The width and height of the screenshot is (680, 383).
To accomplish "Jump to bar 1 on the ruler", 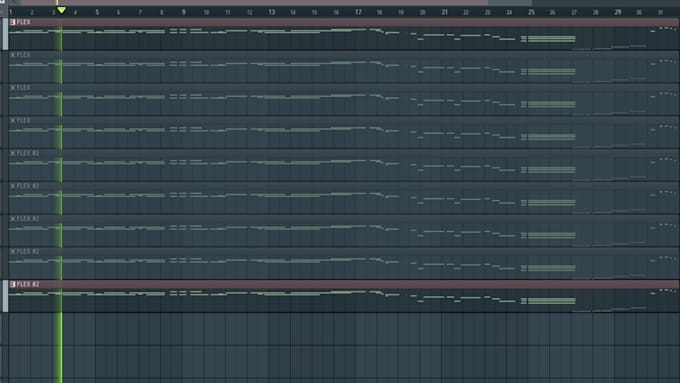I will (10, 12).
